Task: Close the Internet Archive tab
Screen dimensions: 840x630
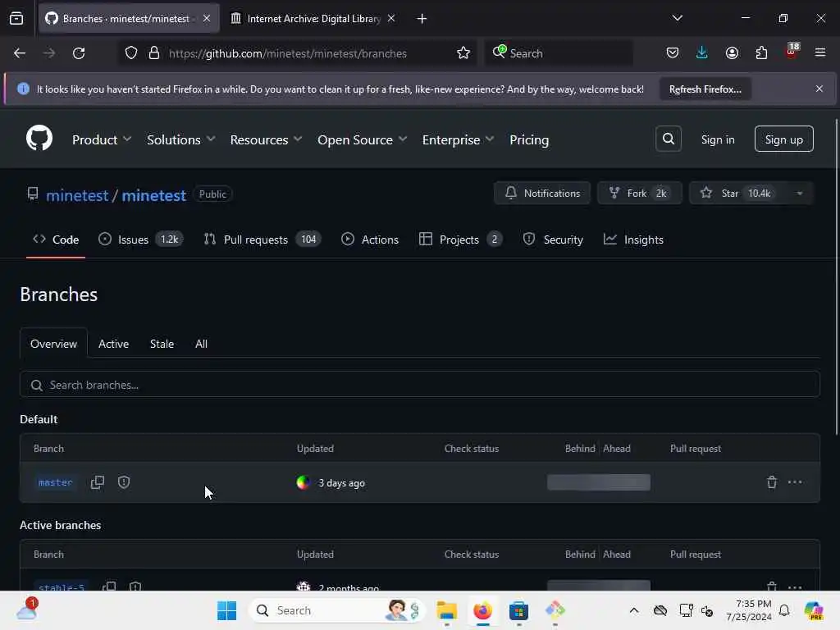Action: (391, 18)
